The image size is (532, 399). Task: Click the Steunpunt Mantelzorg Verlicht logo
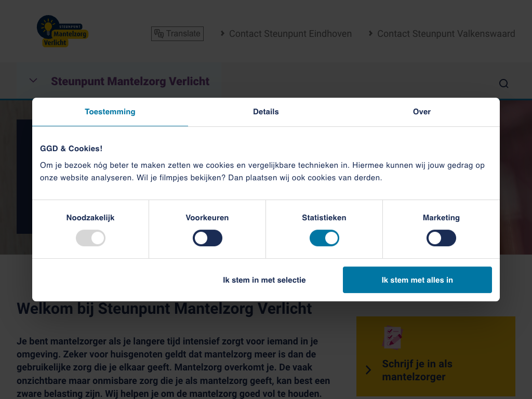62,32
